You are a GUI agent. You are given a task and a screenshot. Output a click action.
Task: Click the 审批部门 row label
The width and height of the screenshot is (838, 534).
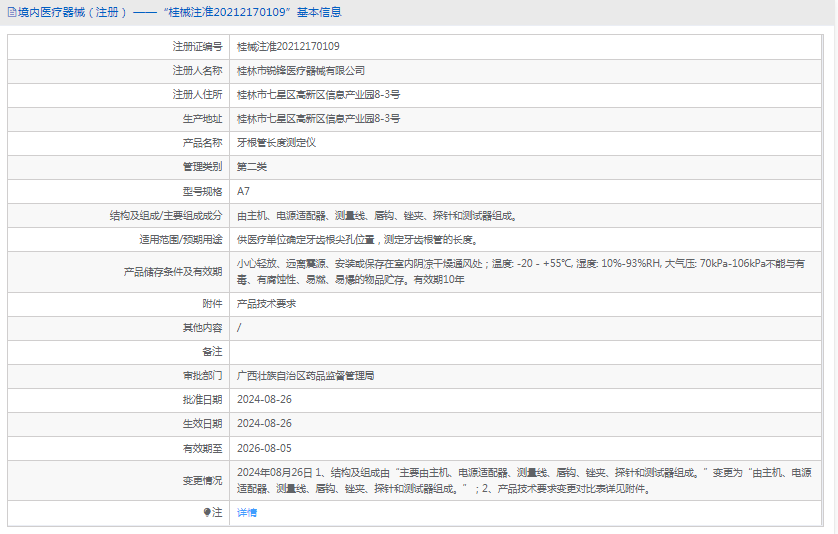tap(202, 376)
